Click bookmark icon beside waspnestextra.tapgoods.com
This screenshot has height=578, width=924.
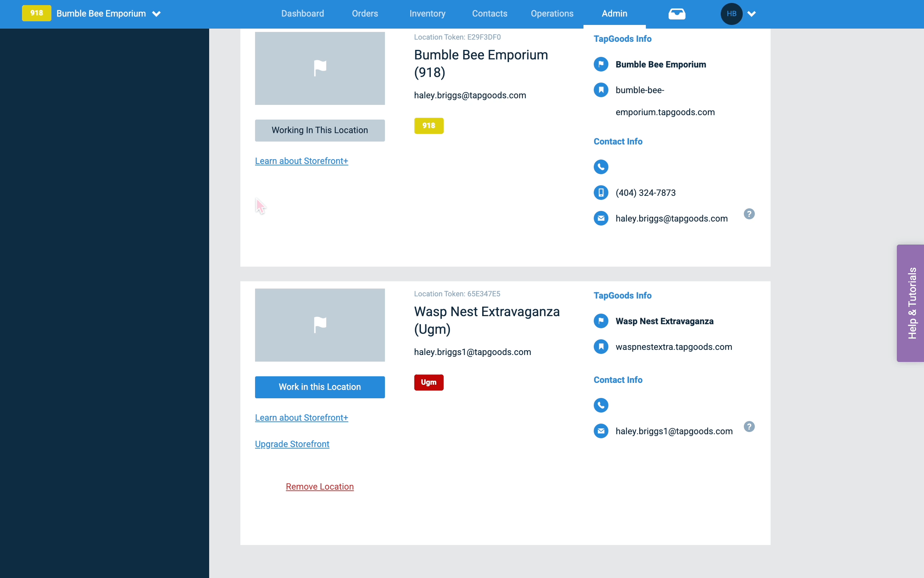[601, 347]
